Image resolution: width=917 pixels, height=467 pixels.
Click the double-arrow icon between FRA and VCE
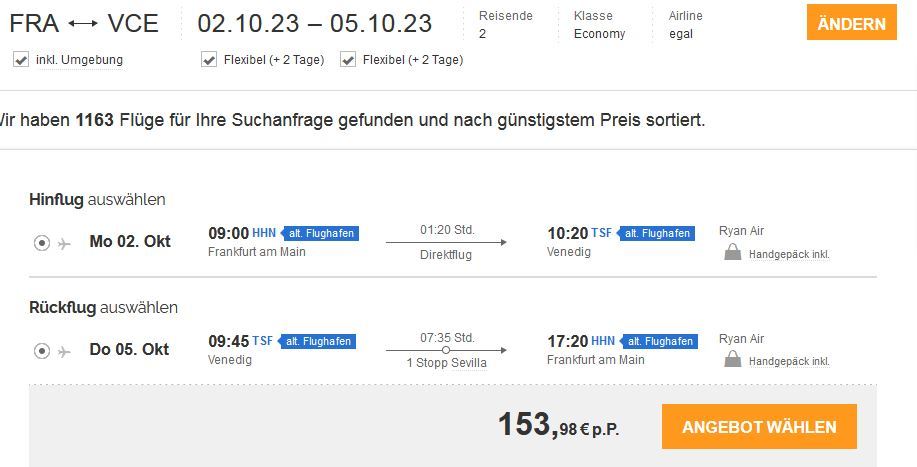(x=82, y=24)
